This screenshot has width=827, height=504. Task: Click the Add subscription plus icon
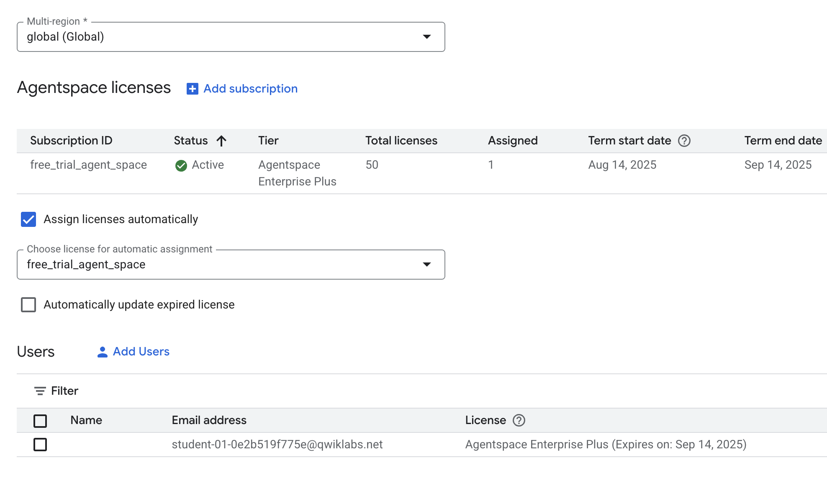[192, 89]
